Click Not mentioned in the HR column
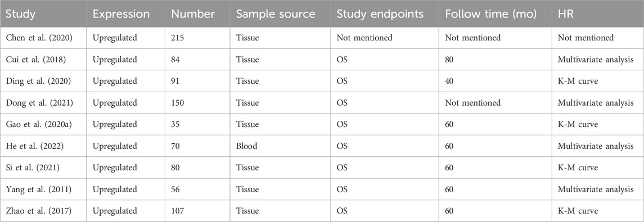The image size is (644, 222). click(586, 38)
